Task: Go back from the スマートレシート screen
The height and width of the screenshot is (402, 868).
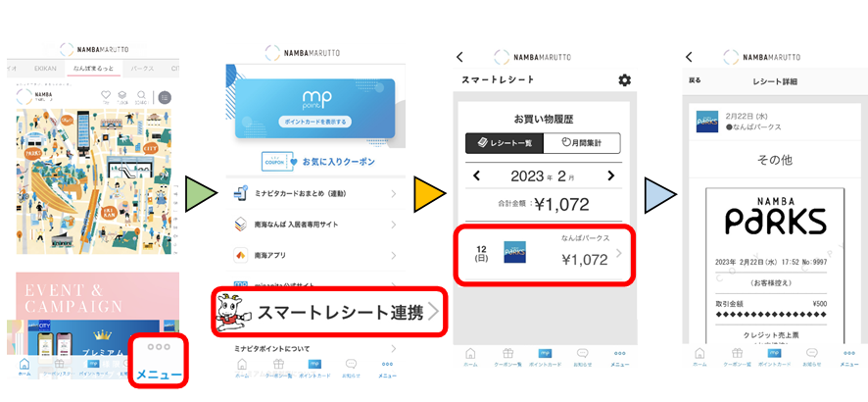Action: click(x=459, y=57)
